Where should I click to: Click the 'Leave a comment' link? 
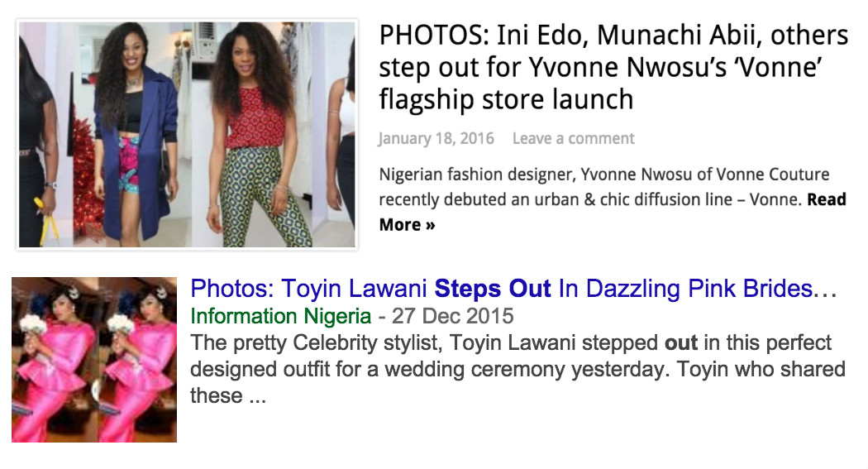pyautogui.click(x=573, y=138)
